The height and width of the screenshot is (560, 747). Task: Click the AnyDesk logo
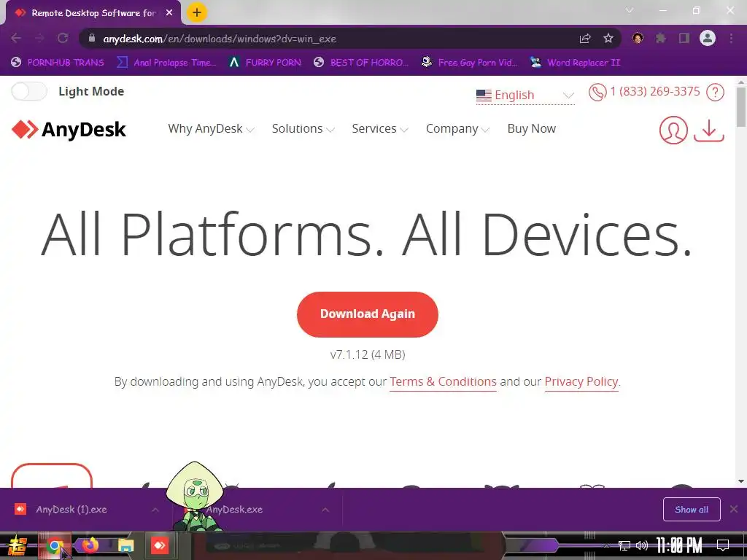tap(69, 129)
